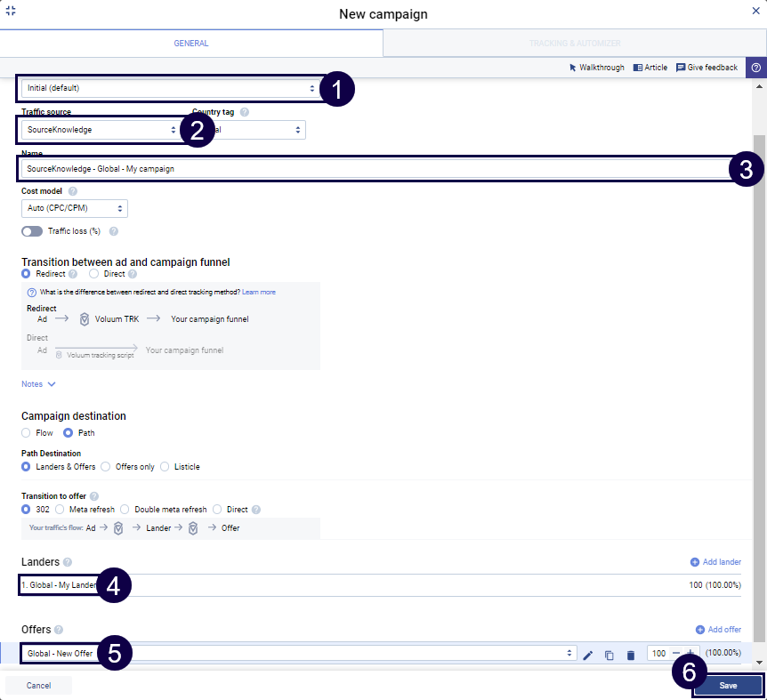Switch to Tracking & Automizer tab
This screenshot has height=700, width=767.
coord(575,43)
